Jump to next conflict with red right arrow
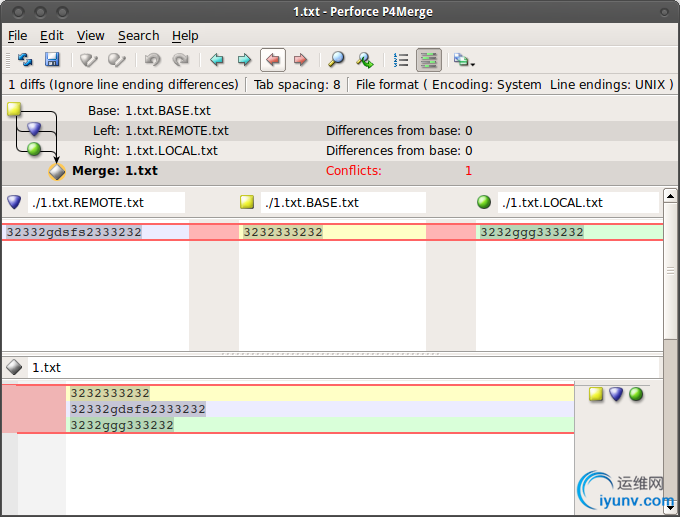680x517 pixels. (300, 59)
